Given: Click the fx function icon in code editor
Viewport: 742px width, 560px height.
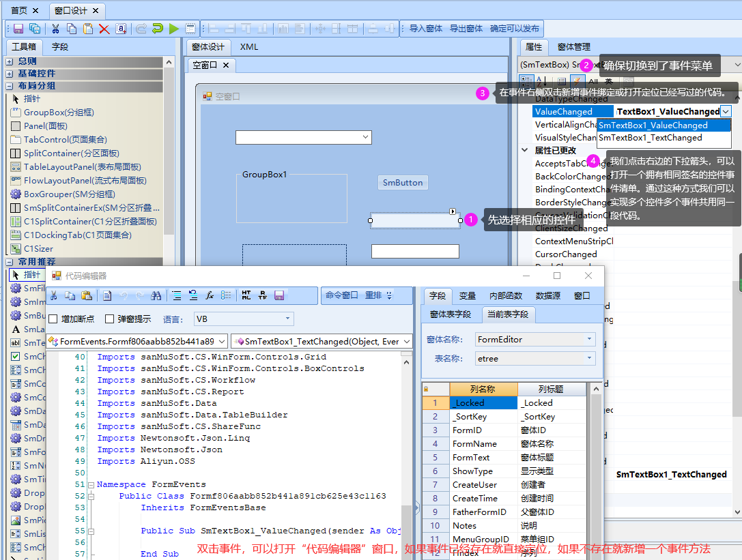Looking at the screenshot, I should point(210,295).
